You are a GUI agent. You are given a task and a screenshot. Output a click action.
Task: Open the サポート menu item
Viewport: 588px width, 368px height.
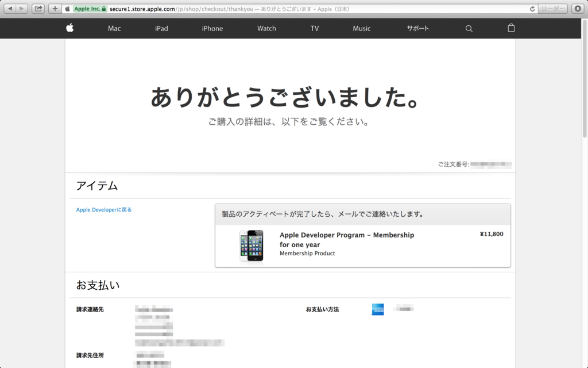click(418, 28)
